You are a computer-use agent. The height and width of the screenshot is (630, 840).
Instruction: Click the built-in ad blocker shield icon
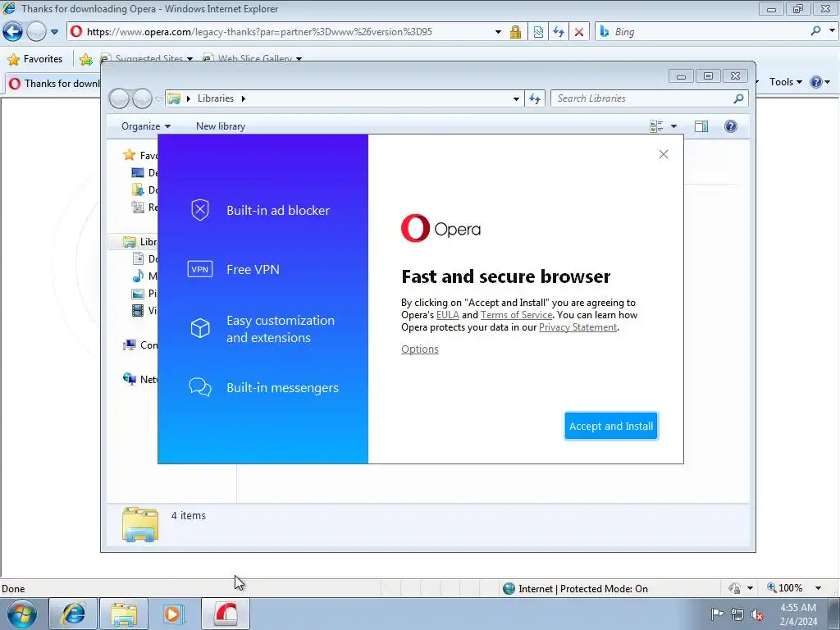pyautogui.click(x=200, y=210)
